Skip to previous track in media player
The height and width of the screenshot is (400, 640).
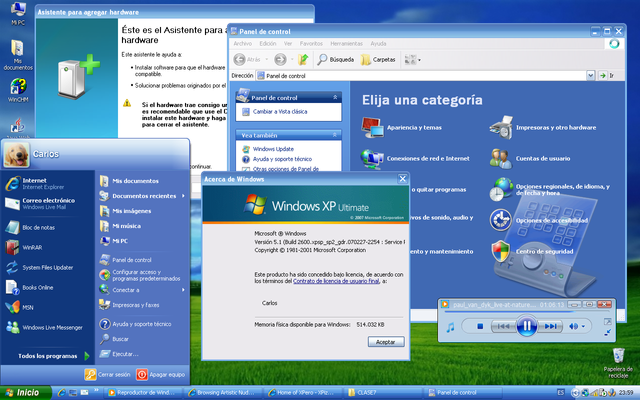tap(503, 326)
